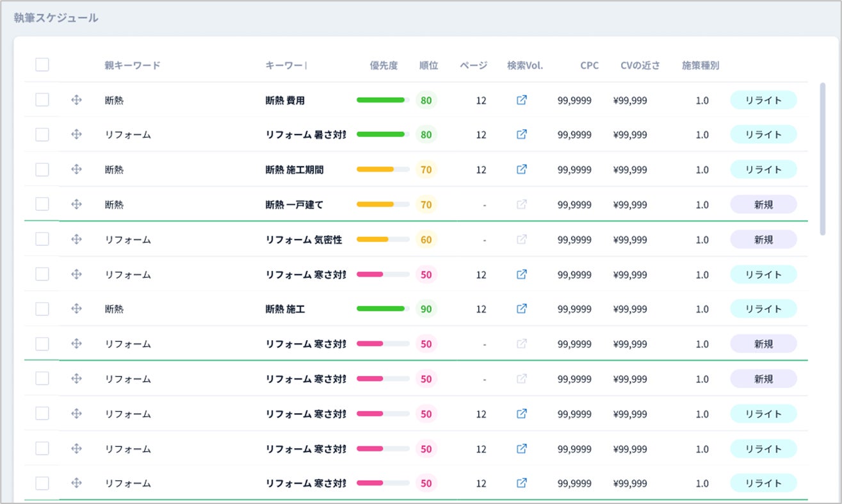Click green priority bar for 断熱 施工
The width and height of the screenshot is (842, 504).
pyautogui.click(x=383, y=309)
